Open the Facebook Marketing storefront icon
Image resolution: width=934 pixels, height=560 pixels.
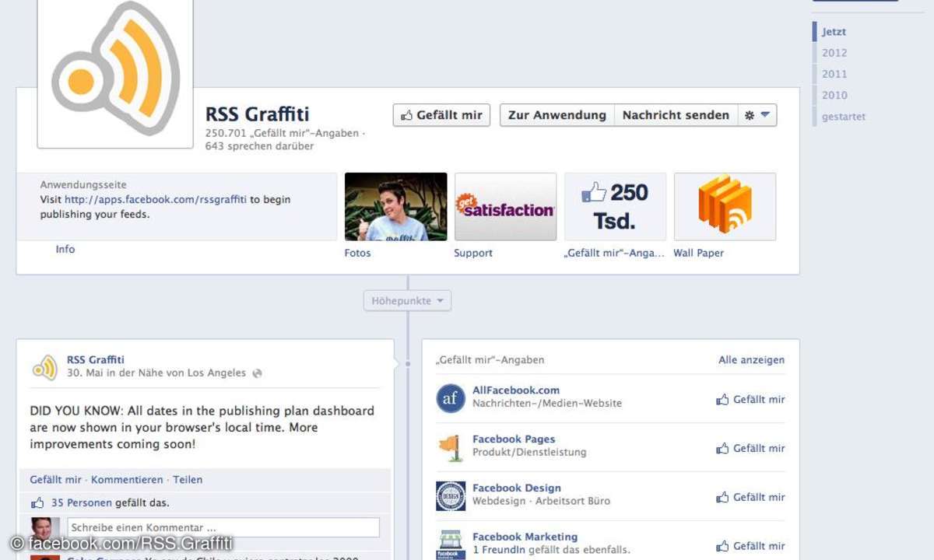pos(451,544)
